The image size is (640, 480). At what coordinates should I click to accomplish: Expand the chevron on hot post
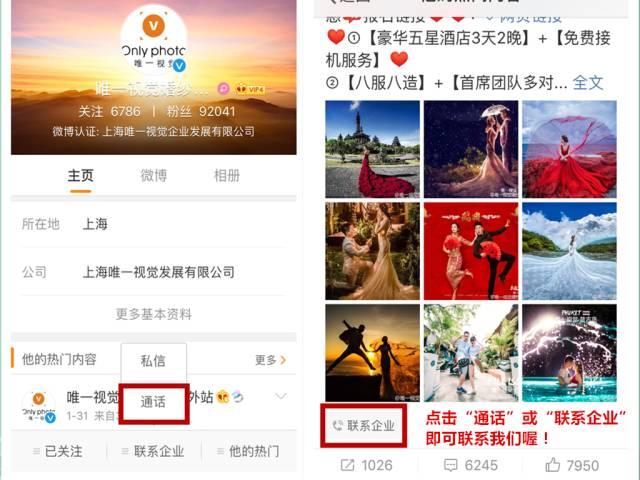[281, 396]
